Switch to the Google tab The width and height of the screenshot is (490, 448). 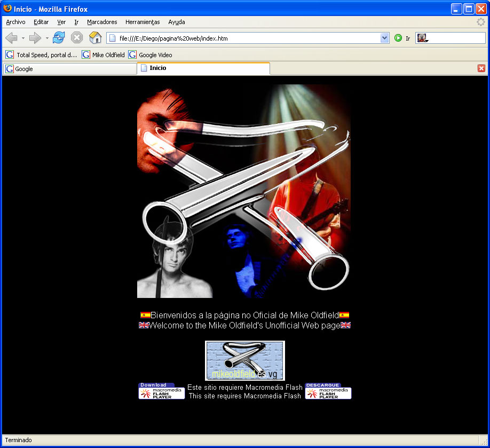(x=70, y=69)
